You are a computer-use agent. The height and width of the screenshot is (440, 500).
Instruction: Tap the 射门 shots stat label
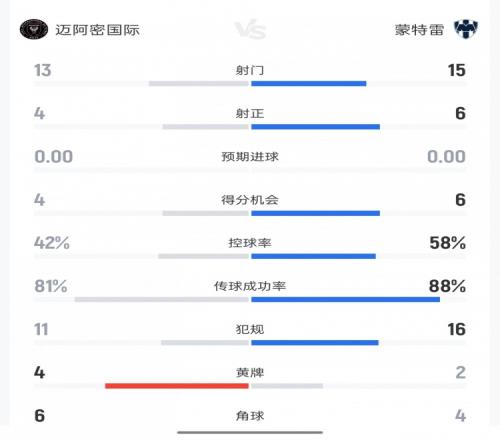coord(250,70)
